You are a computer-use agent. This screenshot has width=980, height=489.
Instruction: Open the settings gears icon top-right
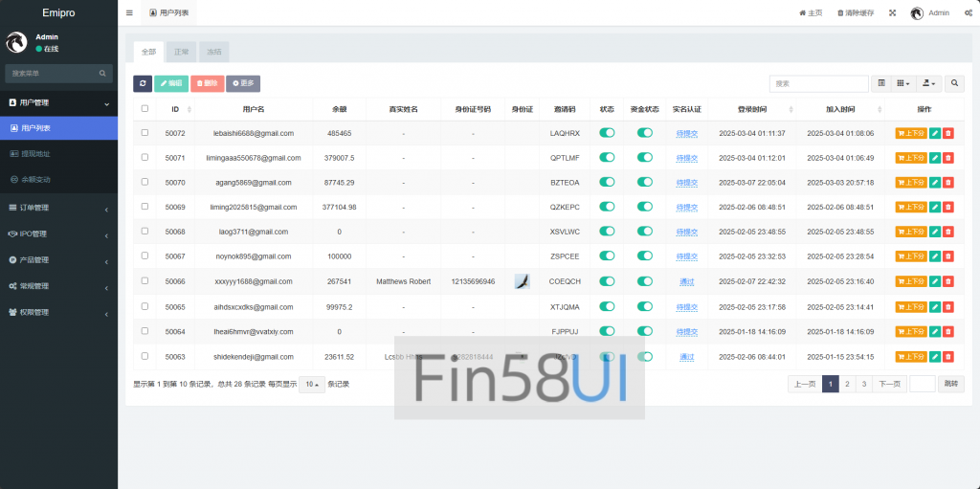point(966,13)
